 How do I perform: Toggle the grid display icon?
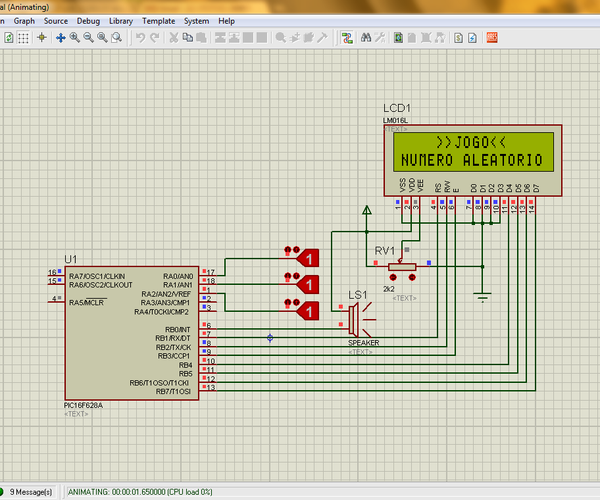[x=22, y=37]
